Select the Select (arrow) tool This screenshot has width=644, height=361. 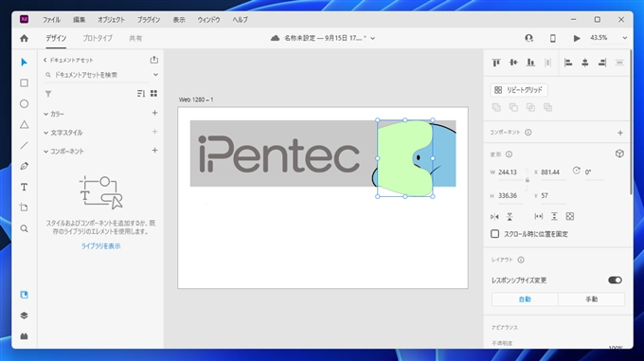point(24,63)
